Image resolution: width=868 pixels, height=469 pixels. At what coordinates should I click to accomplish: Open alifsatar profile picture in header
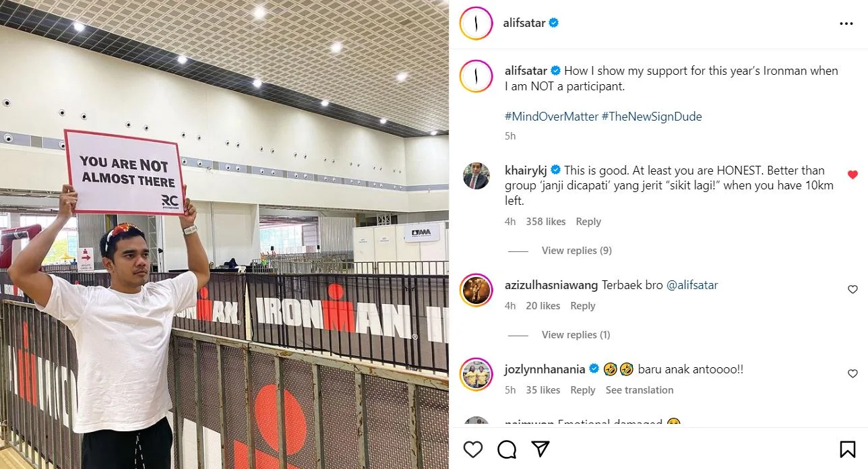[x=476, y=24]
